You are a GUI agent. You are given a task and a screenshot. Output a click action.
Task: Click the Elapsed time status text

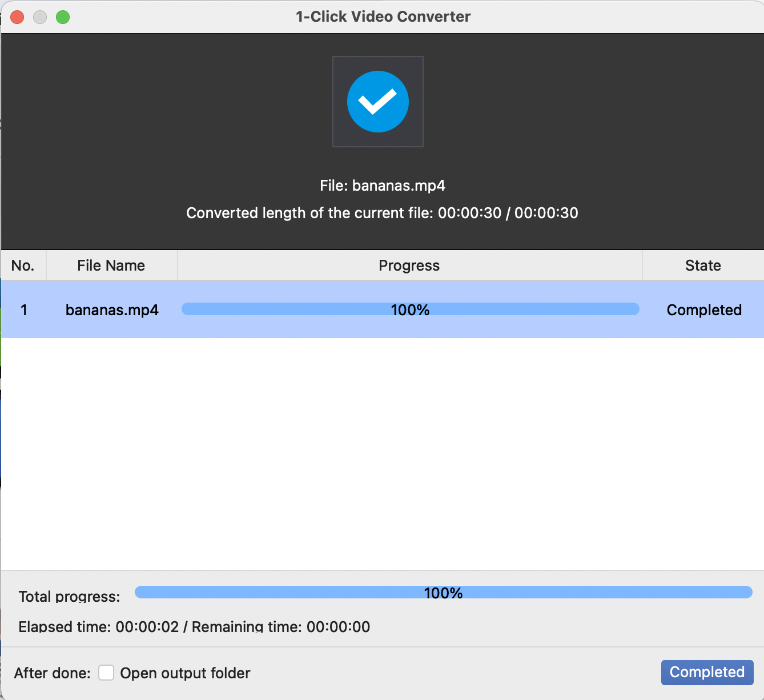[194, 627]
